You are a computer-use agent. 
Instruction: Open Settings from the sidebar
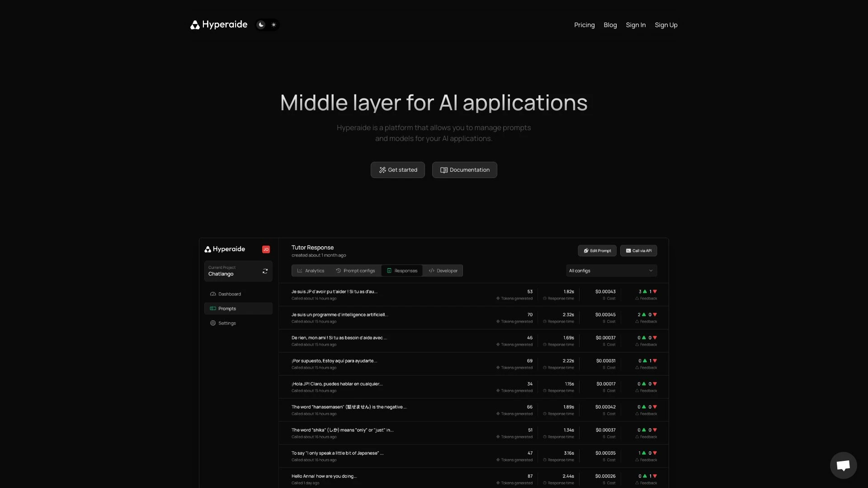(226, 323)
